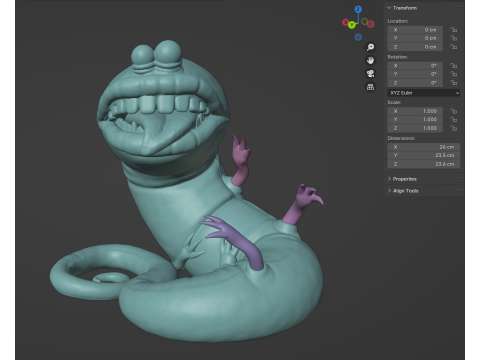
Task: Click the hand pan view button
Action: point(370,60)
